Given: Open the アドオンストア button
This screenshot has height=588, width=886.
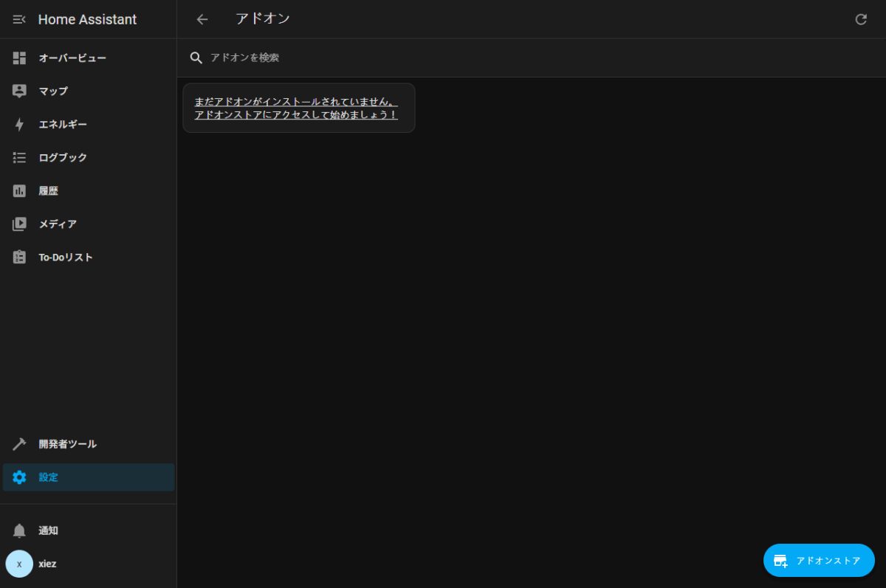Looking at the screenshot, I should click(x=819, y=561).
